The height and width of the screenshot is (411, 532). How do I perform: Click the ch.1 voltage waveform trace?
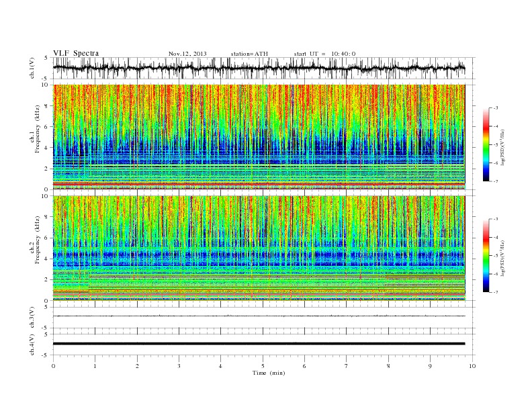259,68
